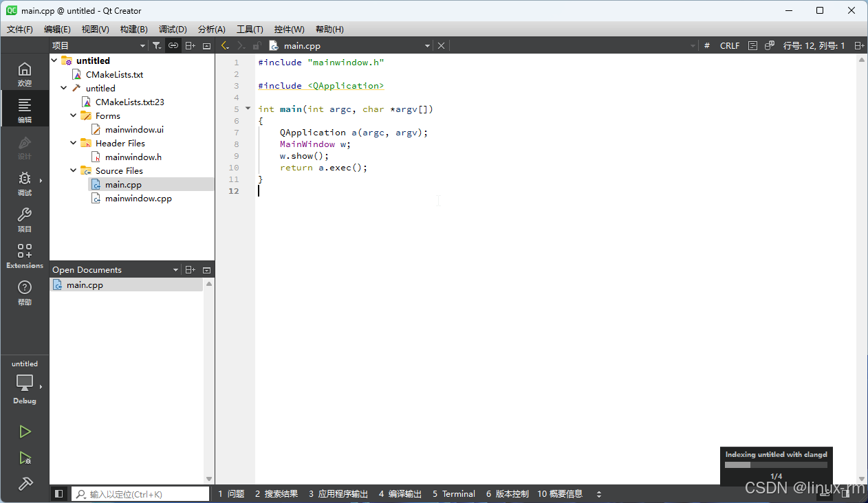Change the CRLF line ending setting
Viewport: 868px width, 503px height.
730,45
